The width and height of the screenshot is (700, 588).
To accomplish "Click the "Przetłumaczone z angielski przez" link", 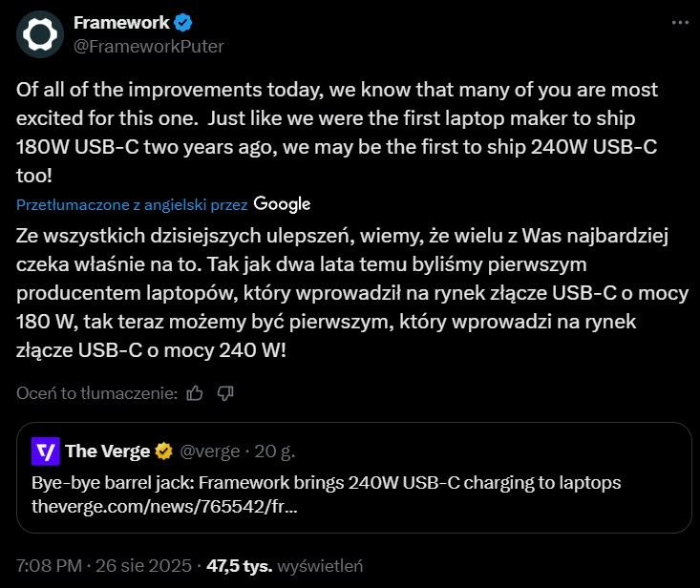I will tap(133, 204).
